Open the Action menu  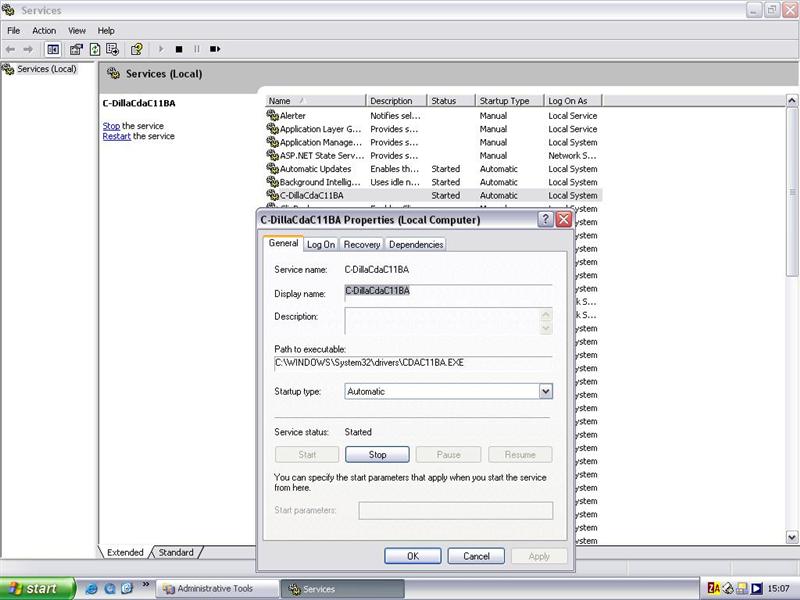click(44, 31)
